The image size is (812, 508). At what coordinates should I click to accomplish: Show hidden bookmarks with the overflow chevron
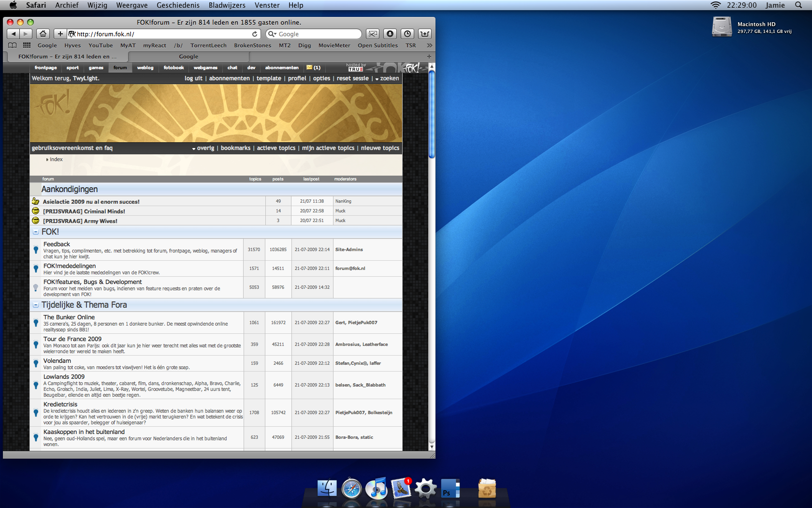(429, 45)
